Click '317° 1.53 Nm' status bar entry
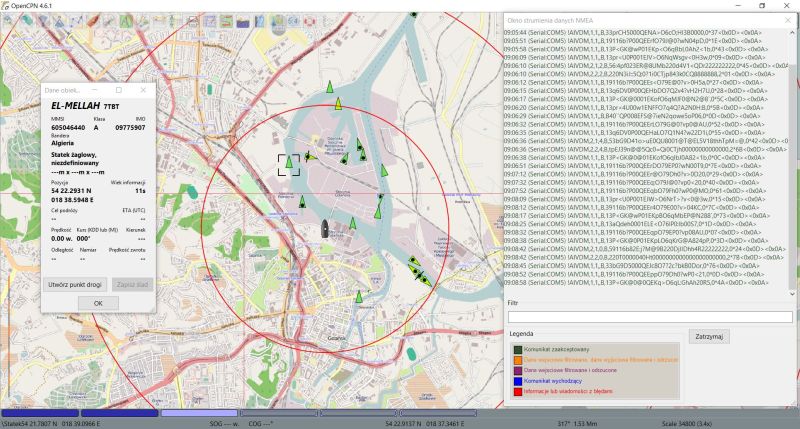Viewport: 800px width, 429px height. (x=578, y=424)
